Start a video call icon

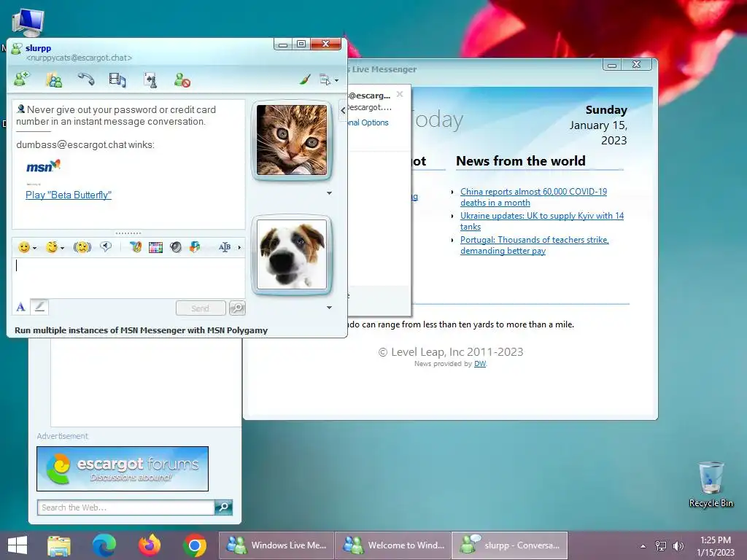click(x=117, y=79)
